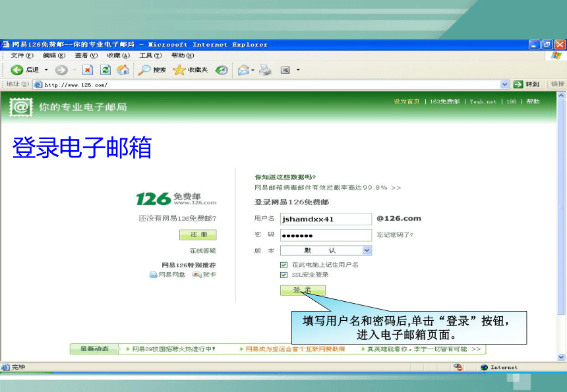Open news link 网易成为亚运会首个互联网赞助商
This screenshot has width=567, height=392.
(x=295, y=349)
